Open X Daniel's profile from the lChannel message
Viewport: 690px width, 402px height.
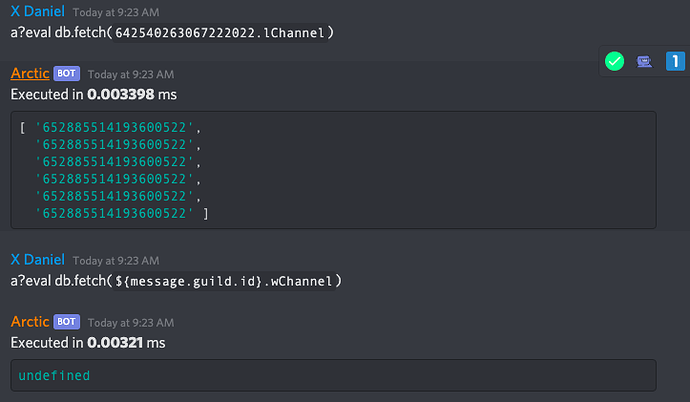[x=37, y=11]
